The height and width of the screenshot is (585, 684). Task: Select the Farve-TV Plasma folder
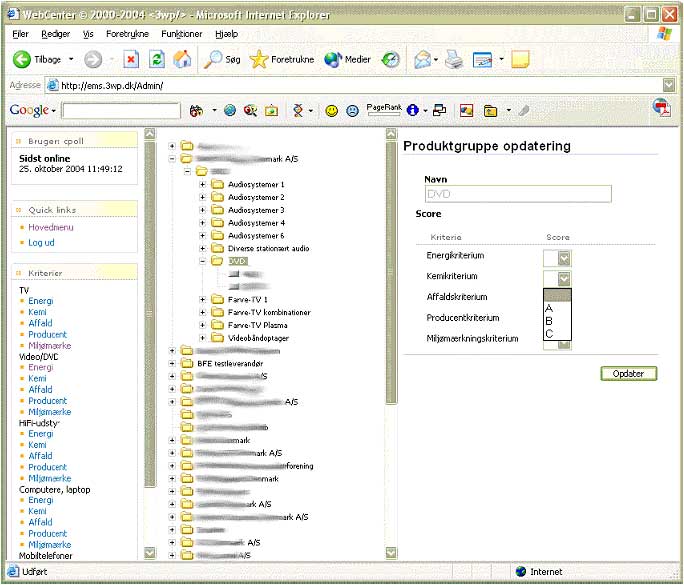[257, 325]
